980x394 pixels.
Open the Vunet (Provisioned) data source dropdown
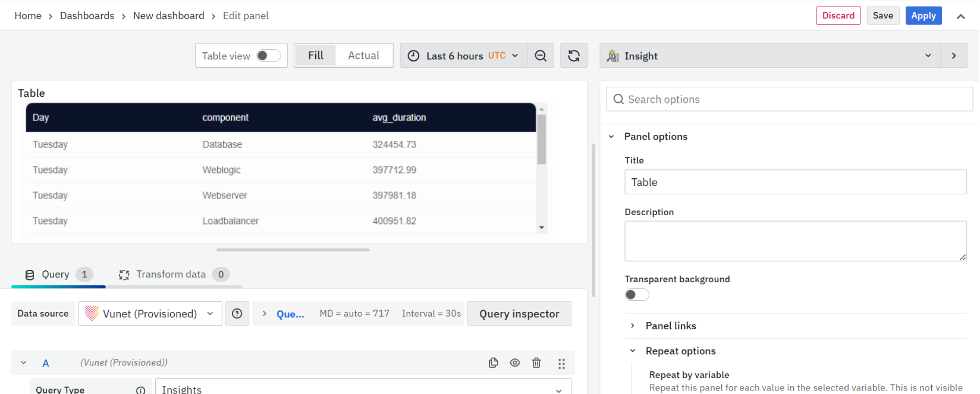tap(150, 314)
